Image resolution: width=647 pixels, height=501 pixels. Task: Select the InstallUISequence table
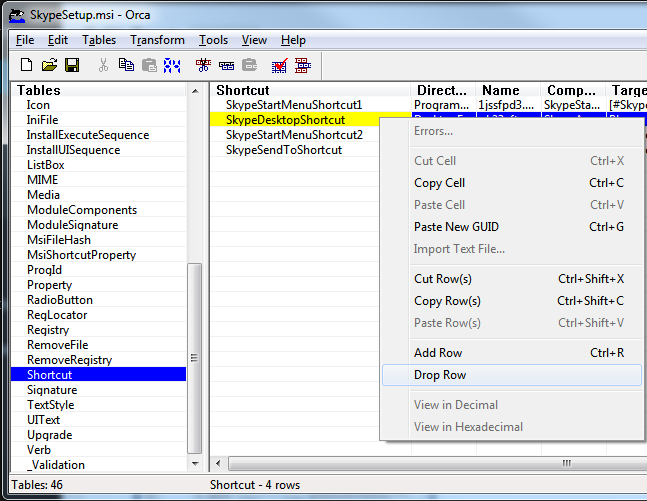pyautogui.click(x=99, y=150)
